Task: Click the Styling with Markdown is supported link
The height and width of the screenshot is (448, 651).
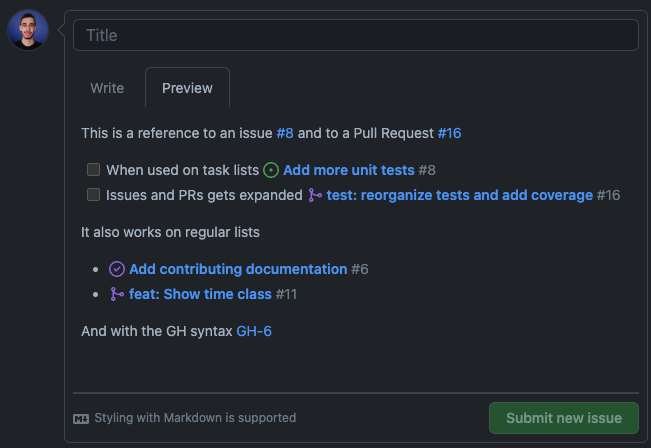Action: tap(195, 418)
